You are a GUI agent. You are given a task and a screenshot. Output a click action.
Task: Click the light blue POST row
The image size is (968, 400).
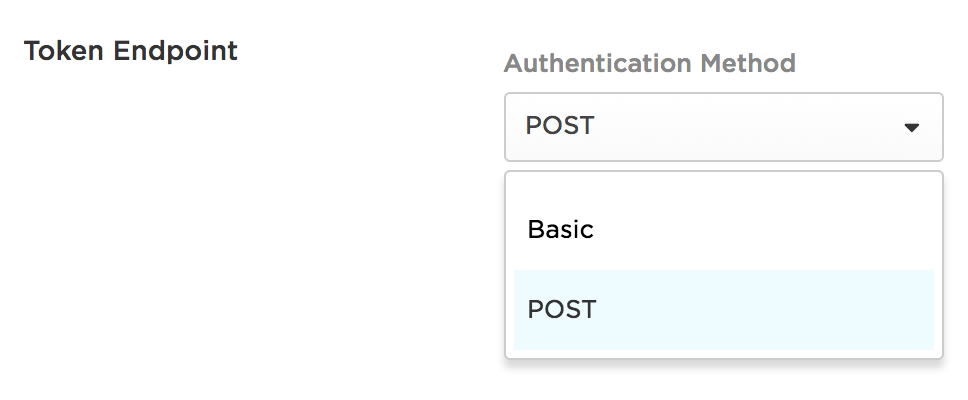(724, 310)
